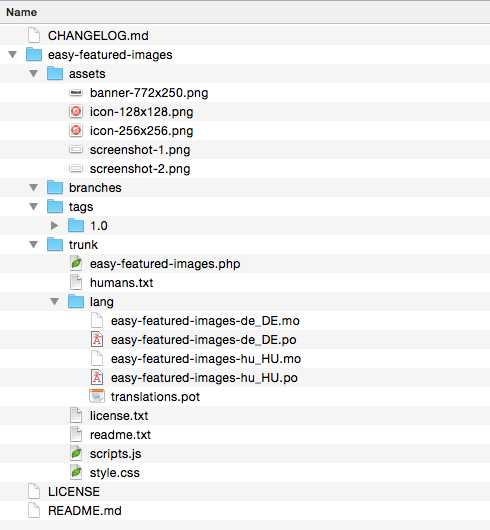Click the screenshot-2.png thumbnail icon
The width and height of the screenshot is (490, 530).
pos(76,168)
